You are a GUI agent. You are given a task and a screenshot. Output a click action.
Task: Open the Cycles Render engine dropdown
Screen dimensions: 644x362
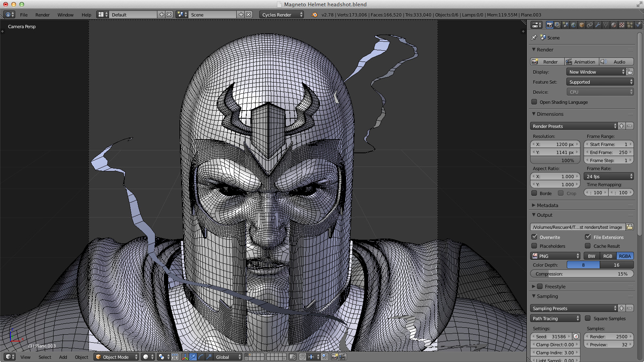(x=281, y=14)
